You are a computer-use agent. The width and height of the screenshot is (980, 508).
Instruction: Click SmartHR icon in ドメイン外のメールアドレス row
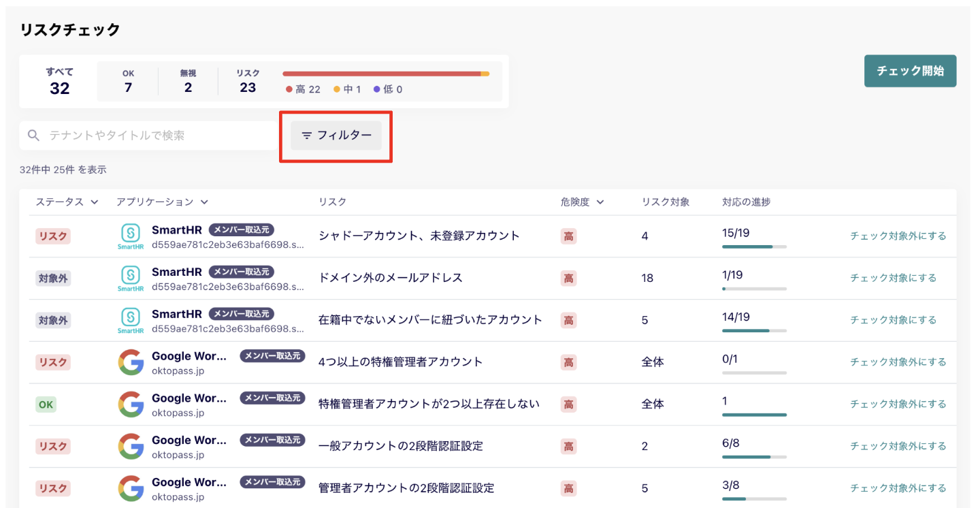131,279
